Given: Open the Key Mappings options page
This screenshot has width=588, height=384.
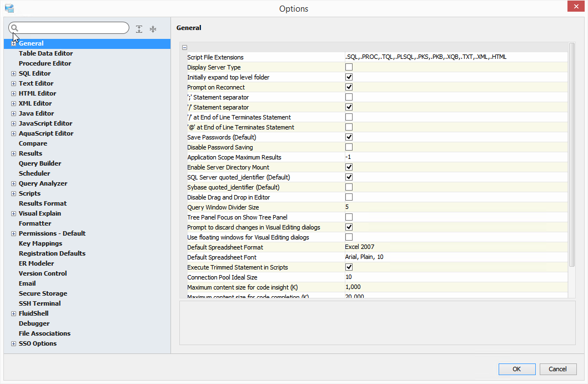Looking at the screenshot, I should coord(40,243).
